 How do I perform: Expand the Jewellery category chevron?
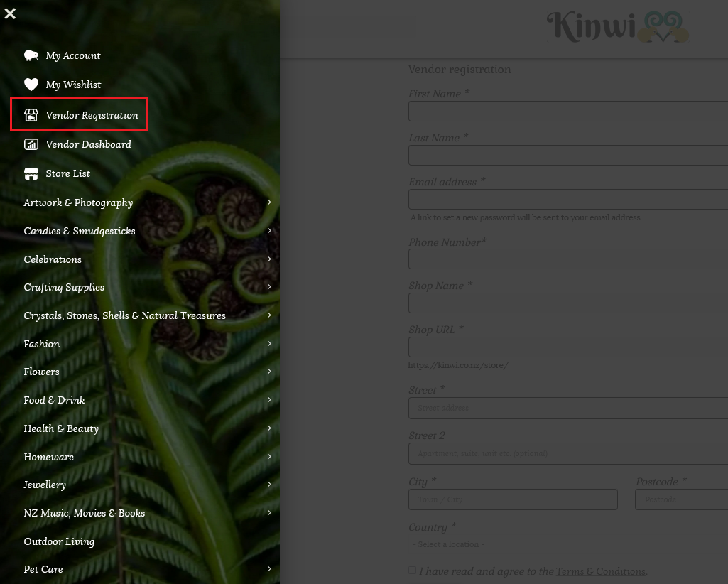coord(269,485)
